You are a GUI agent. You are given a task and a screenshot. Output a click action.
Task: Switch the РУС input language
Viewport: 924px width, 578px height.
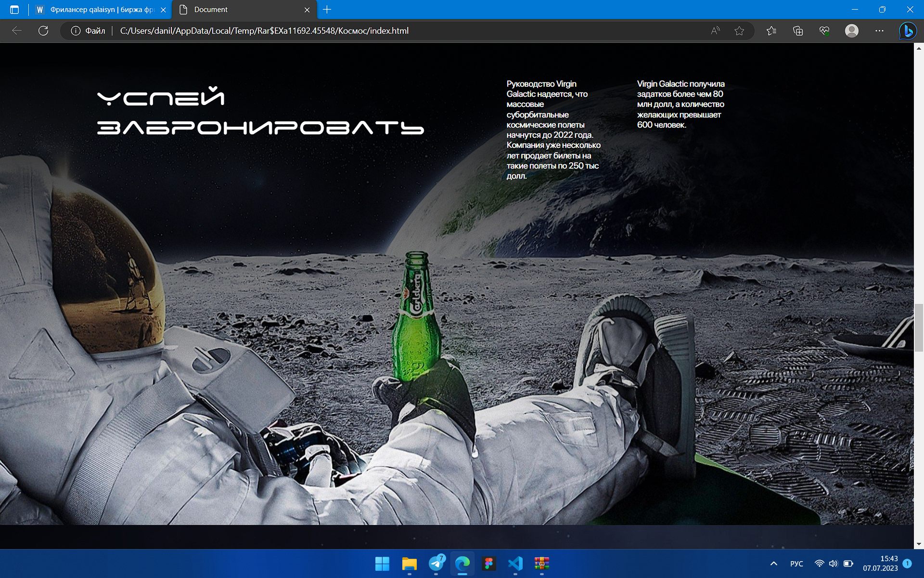(796, 564)
